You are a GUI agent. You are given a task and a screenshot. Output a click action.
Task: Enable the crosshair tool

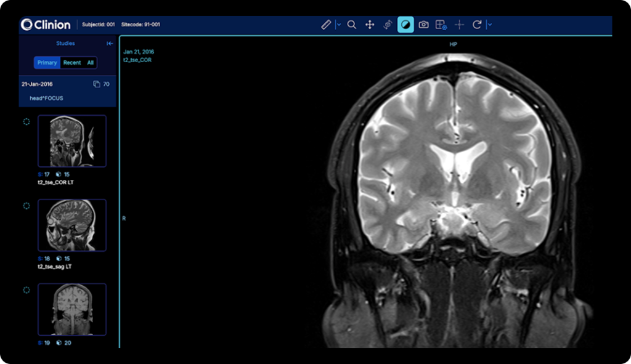(459, 25)
